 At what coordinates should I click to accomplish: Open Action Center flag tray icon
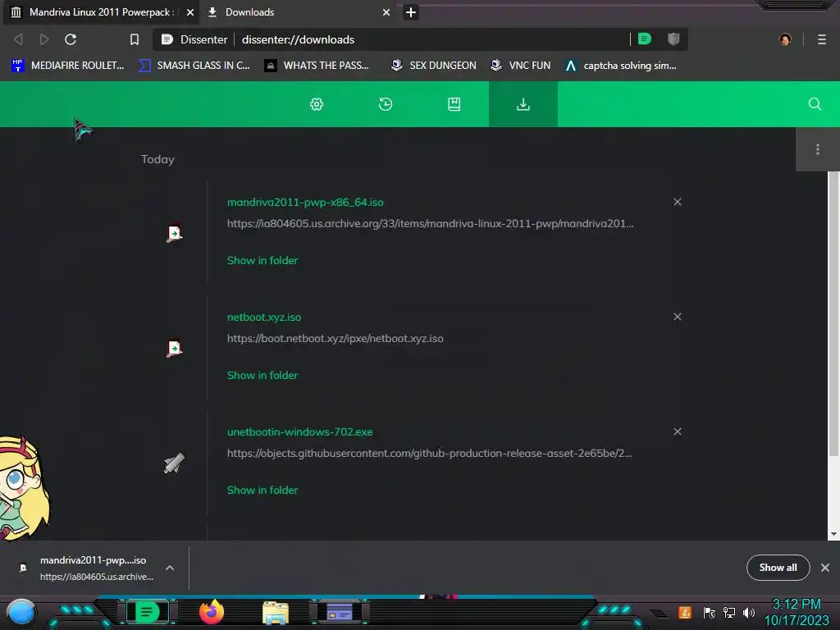point(709,612)
